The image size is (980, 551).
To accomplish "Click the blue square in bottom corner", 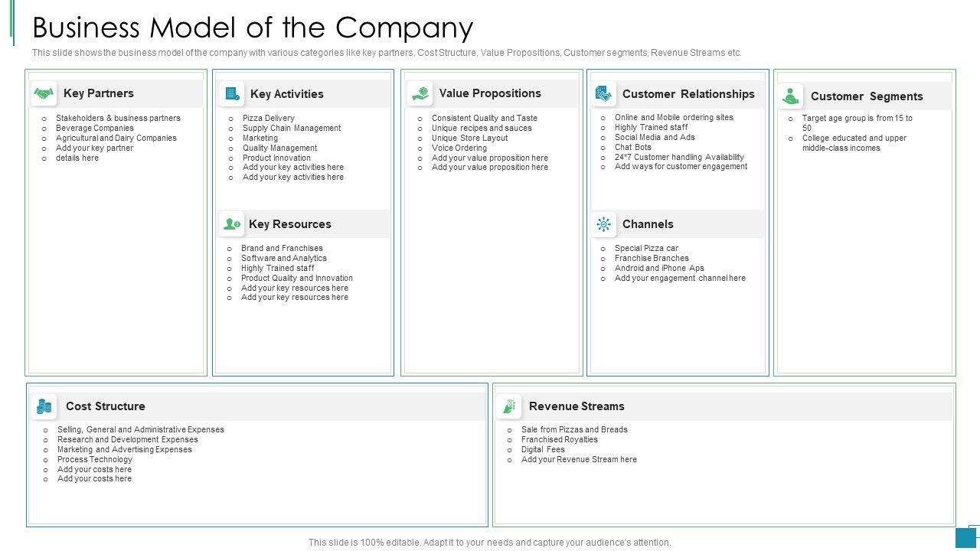I will [965, 537].
